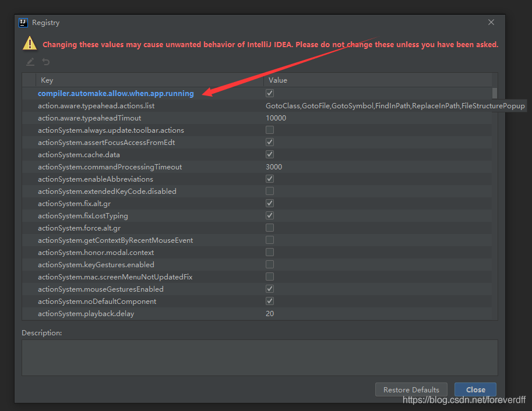Screen dimensions: 532x411
Task: Sort by the Key column header
Action: tap(150, 80)
